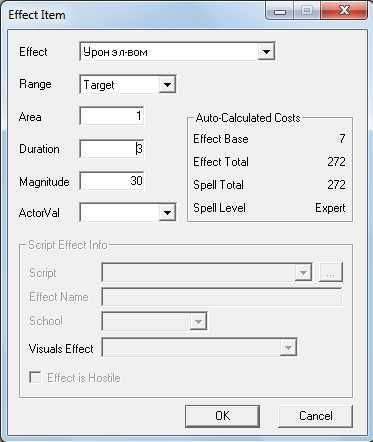Viewport: 373px width, 442px height.
Task: Click the Spell Total label
Action: pyautogui.click(x=218, y=185)
